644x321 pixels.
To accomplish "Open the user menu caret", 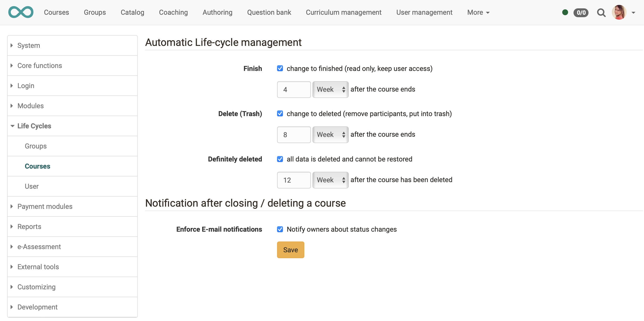I will pyautogui.click(x=633, y=13).
